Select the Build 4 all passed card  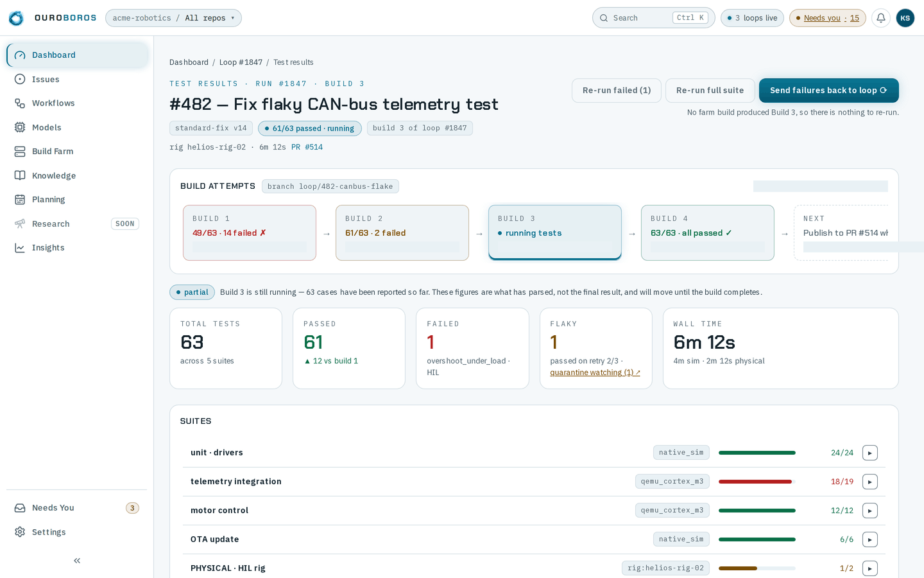click(x=708, y=233)
